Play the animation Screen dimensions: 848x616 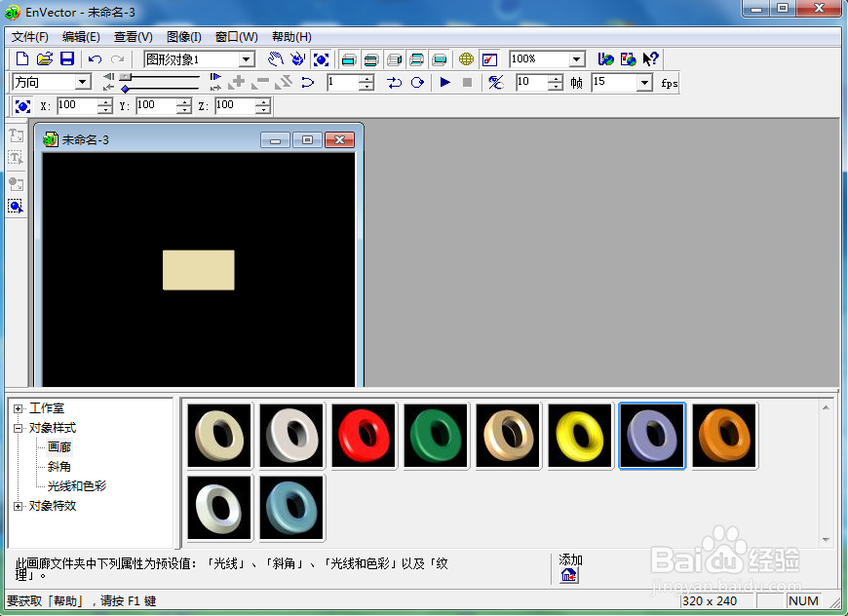pos(445,82)
